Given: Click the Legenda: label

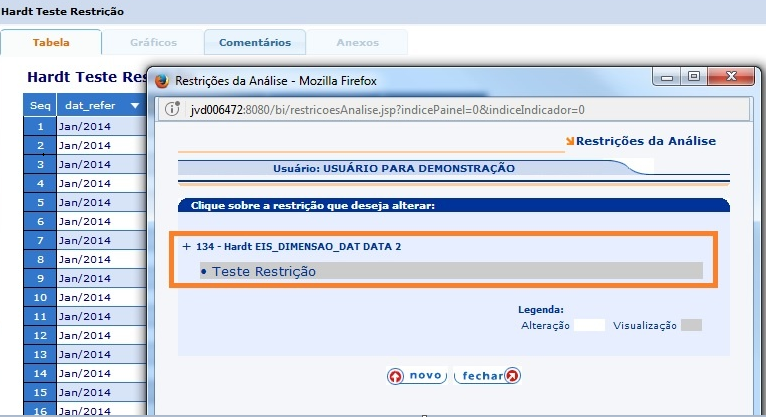Looking at the screenshot, I should [x=541, y=310].
